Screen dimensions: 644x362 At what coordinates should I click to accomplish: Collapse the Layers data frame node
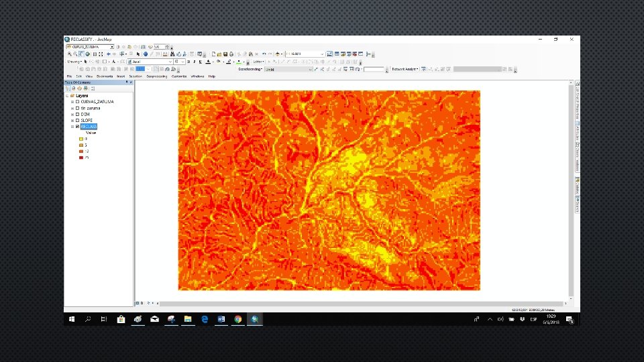point(67,96)
